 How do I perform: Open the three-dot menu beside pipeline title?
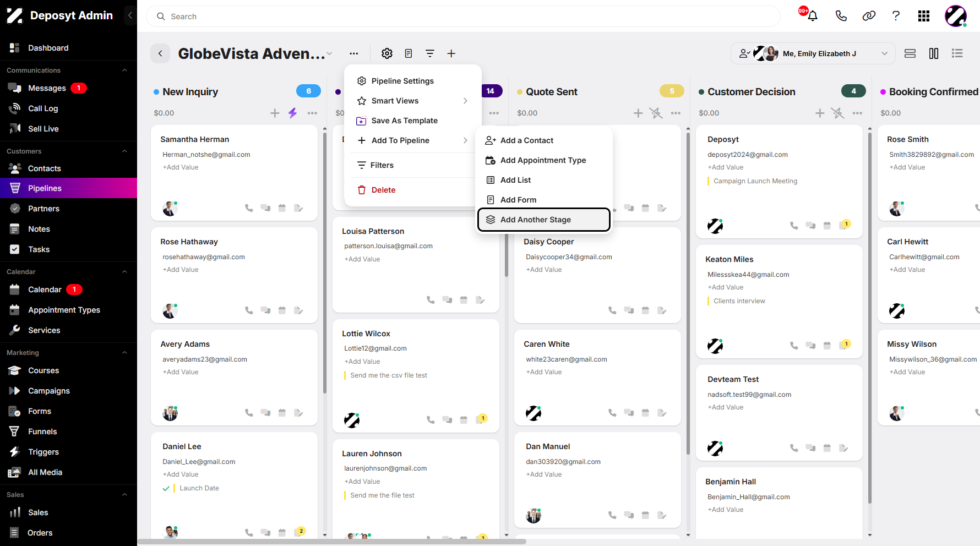[x=354, y=53]
